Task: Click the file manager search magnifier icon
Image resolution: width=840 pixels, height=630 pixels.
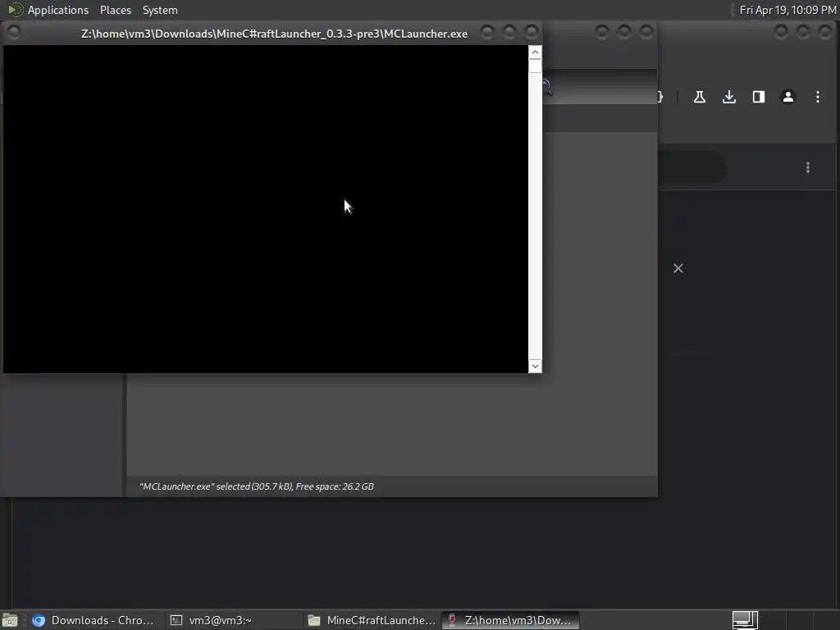Action: pos(547,87)
